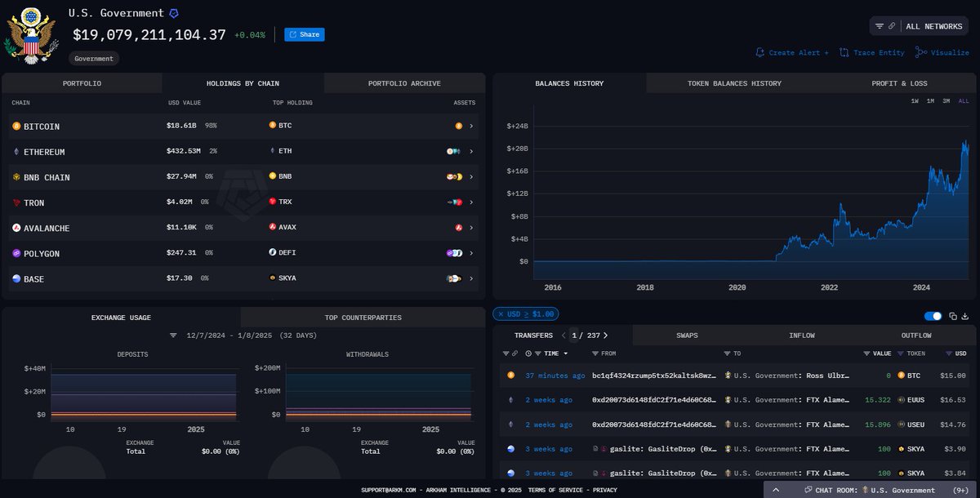The image size is (980, 498).
Task: Click the Government tag chip
Action: point(94,59)
